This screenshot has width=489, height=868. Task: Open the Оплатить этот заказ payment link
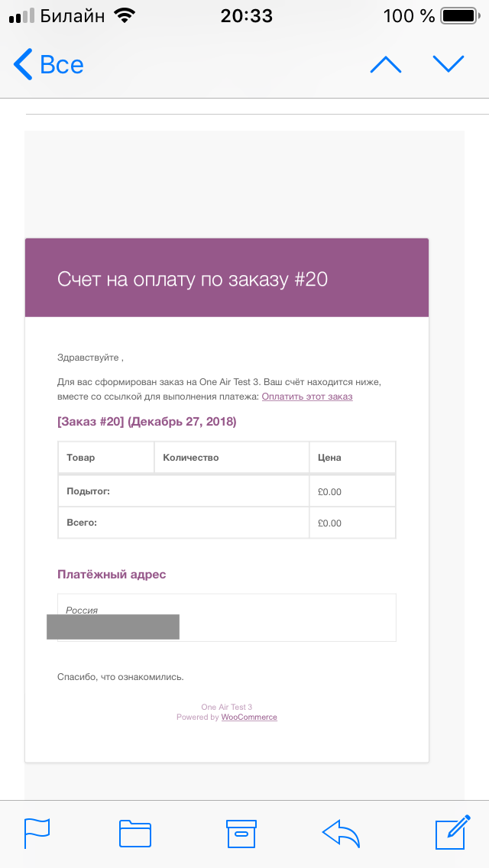[x=306, y=396]
